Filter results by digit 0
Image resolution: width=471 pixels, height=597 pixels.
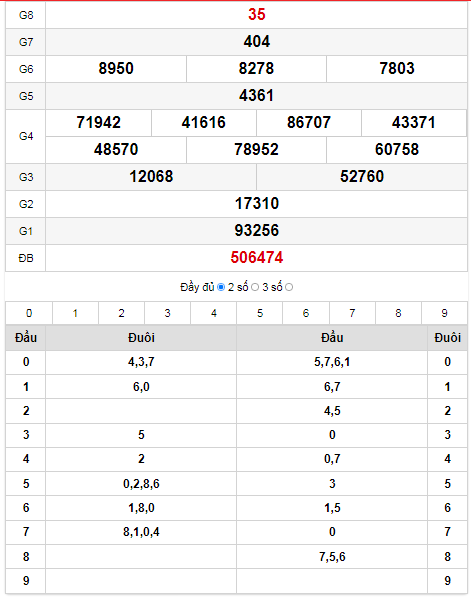coord(29,313)
